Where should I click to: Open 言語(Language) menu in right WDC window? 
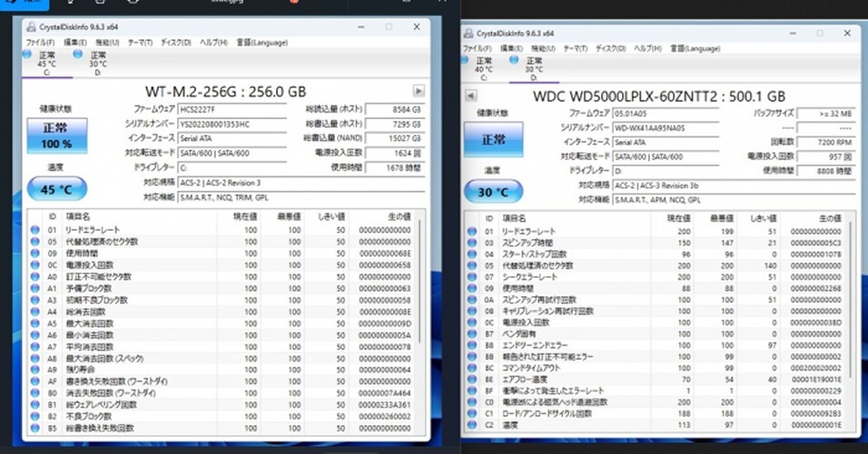[695, 49]
